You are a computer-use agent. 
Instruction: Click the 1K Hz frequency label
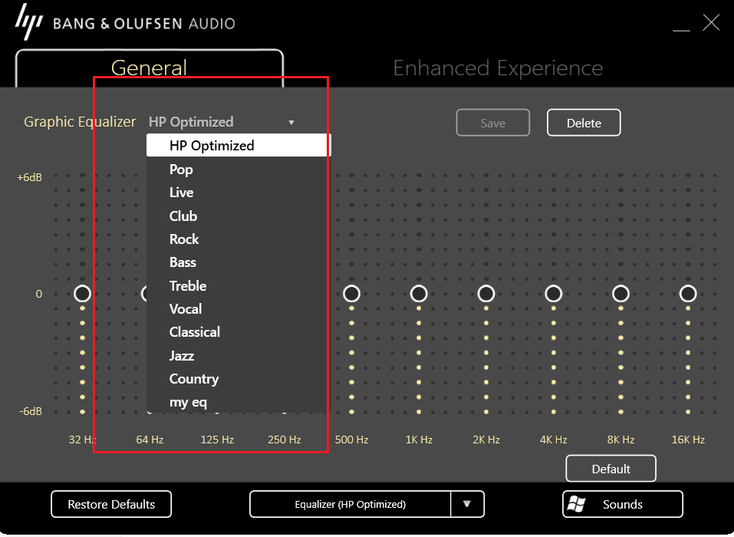tap(419, 440)
